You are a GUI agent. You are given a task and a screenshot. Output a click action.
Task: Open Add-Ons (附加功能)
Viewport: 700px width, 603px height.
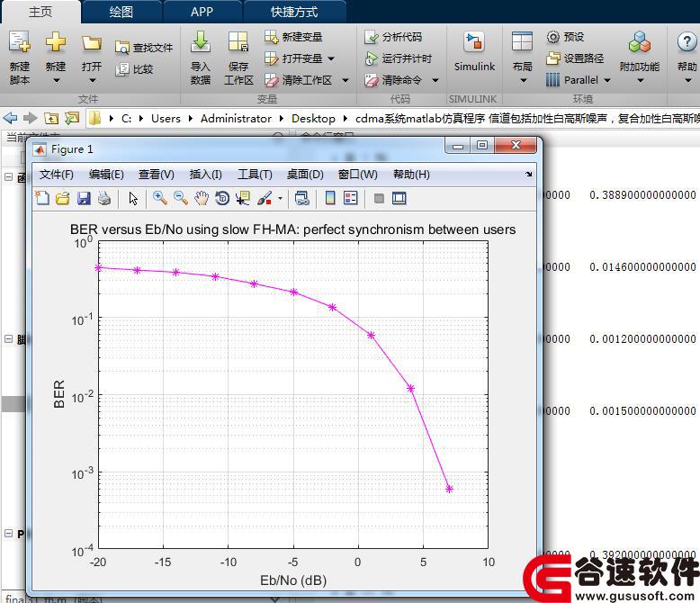pos(640,58)
